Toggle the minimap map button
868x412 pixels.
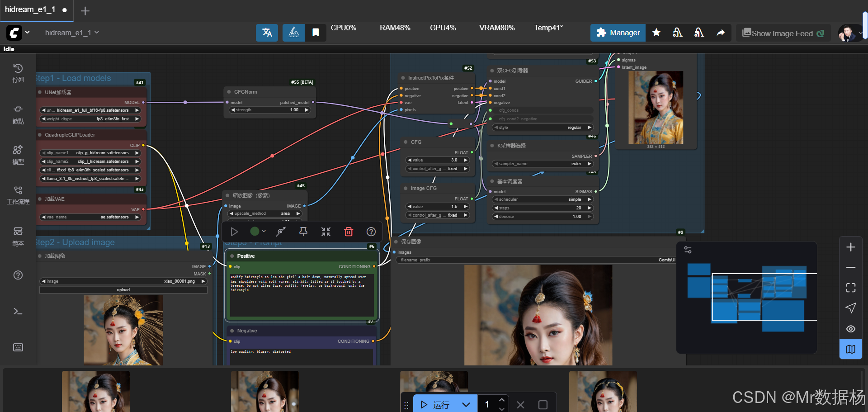(x=851, y=349)
